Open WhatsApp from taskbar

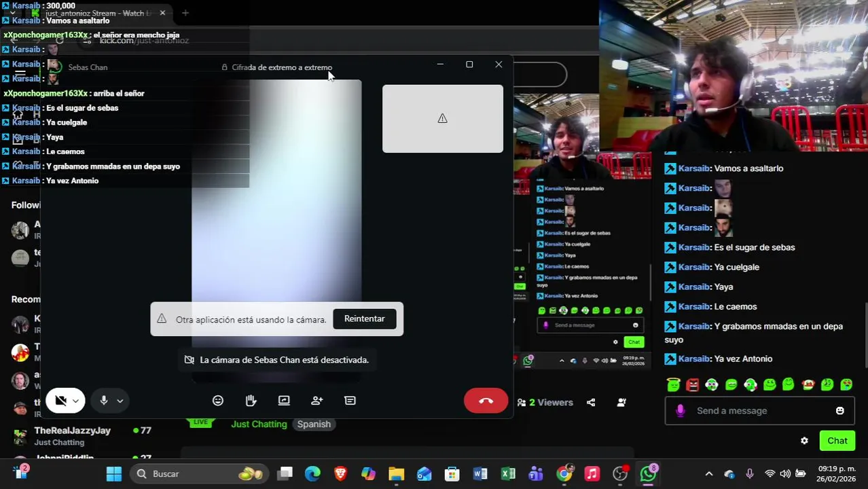649,474
